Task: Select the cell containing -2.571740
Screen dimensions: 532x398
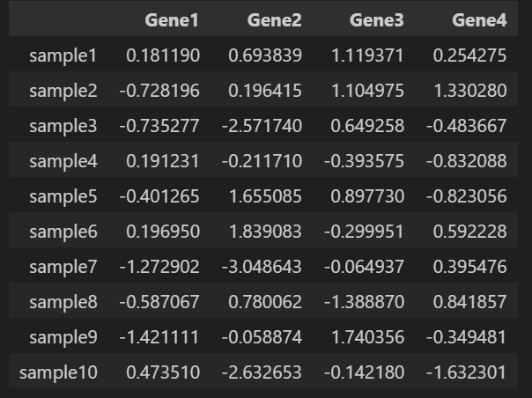Action: tap(262, 126)
